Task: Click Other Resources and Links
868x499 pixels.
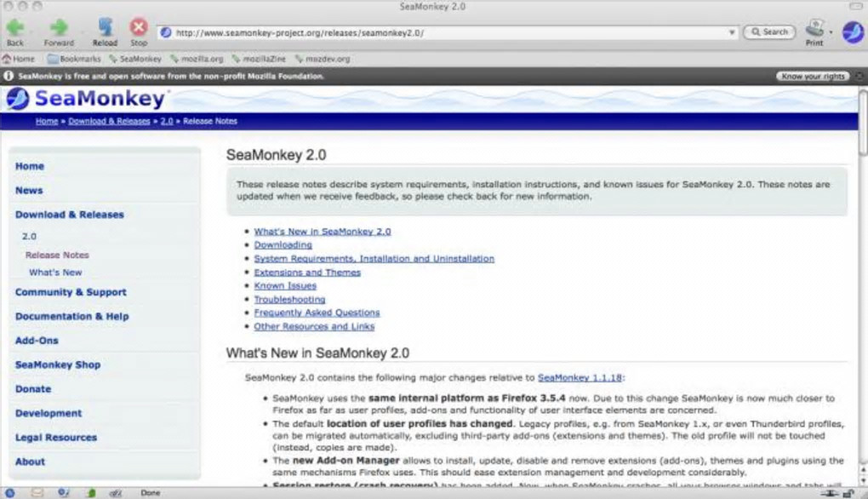Action: [x=314, y=327]
